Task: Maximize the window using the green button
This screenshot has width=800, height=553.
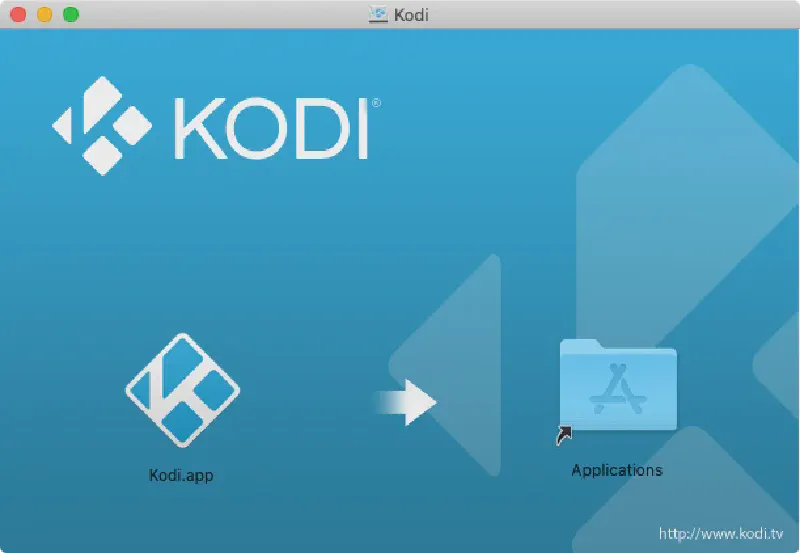Action: click(x=70, y=14)
